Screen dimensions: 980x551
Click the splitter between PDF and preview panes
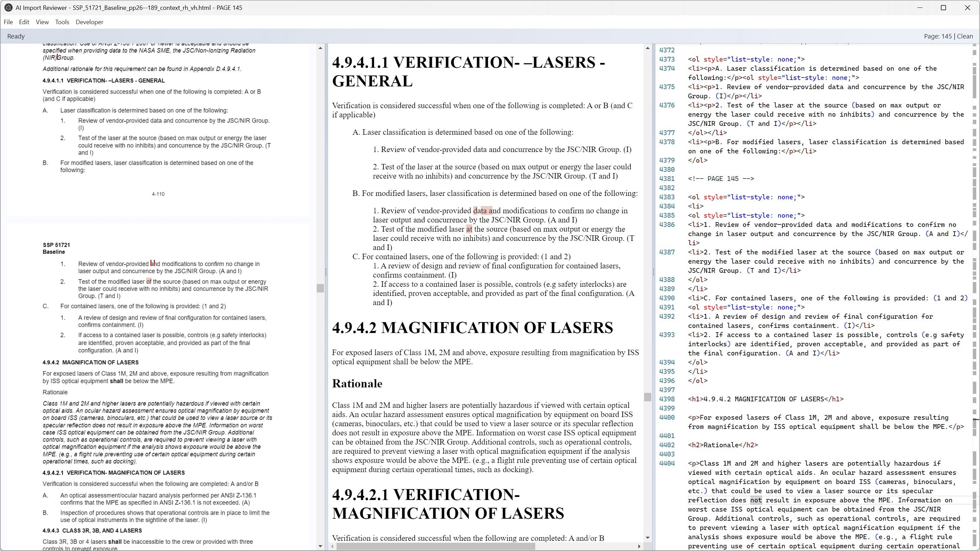pos(326,271)
